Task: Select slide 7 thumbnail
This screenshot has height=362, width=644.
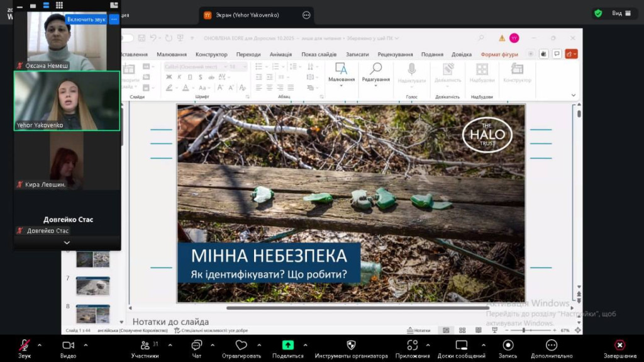Action: 92,286
